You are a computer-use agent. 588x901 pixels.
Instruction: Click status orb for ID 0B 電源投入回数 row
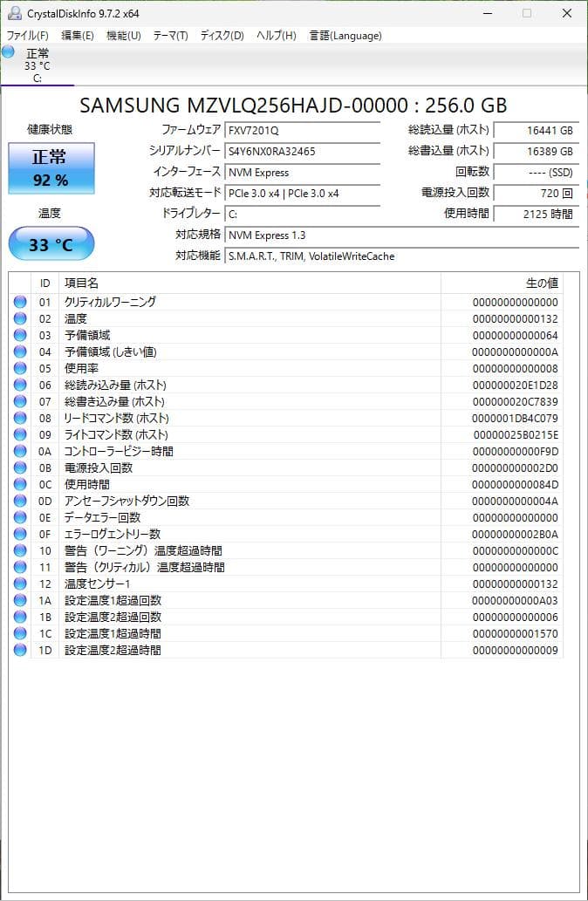[20, 468]
